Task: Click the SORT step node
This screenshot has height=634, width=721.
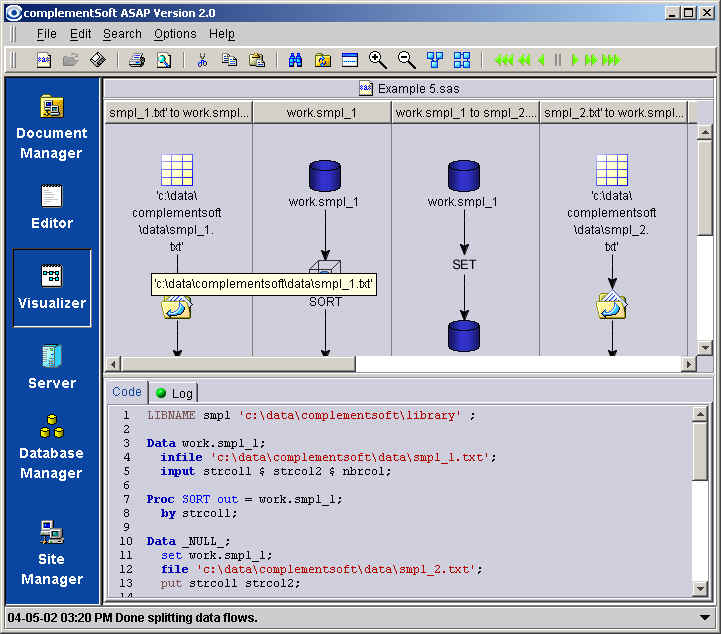Action: [x=325, y=302]
